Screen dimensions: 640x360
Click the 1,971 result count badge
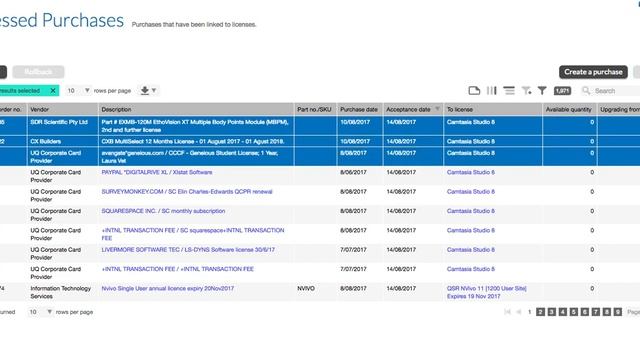562,91
